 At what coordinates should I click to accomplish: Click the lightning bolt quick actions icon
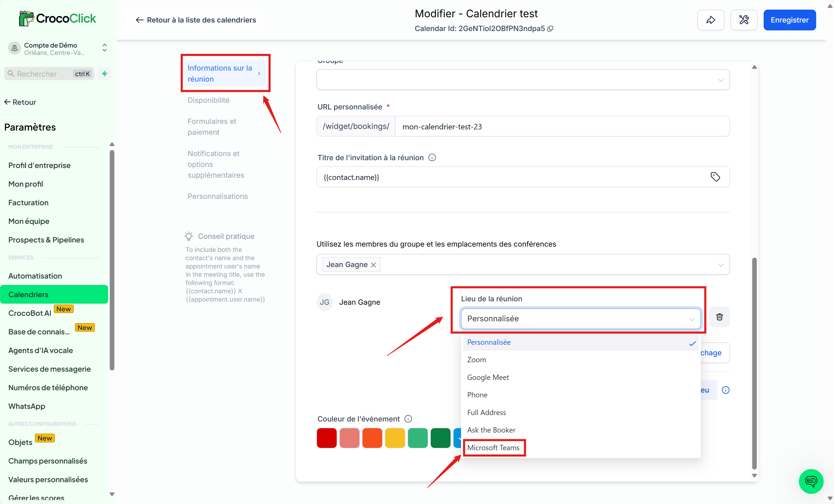105,73
